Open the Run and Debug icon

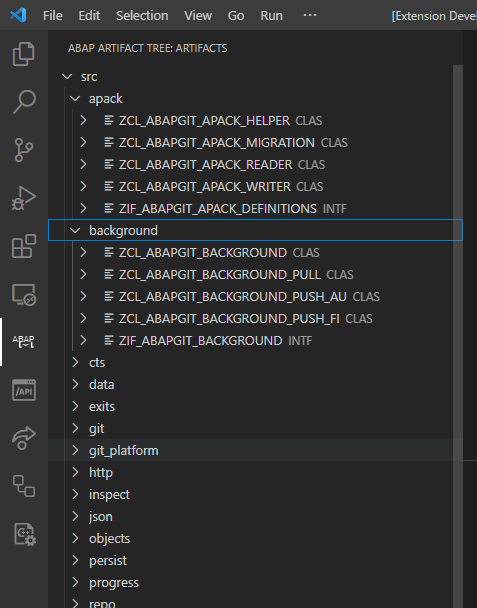(x=24, y=198)
